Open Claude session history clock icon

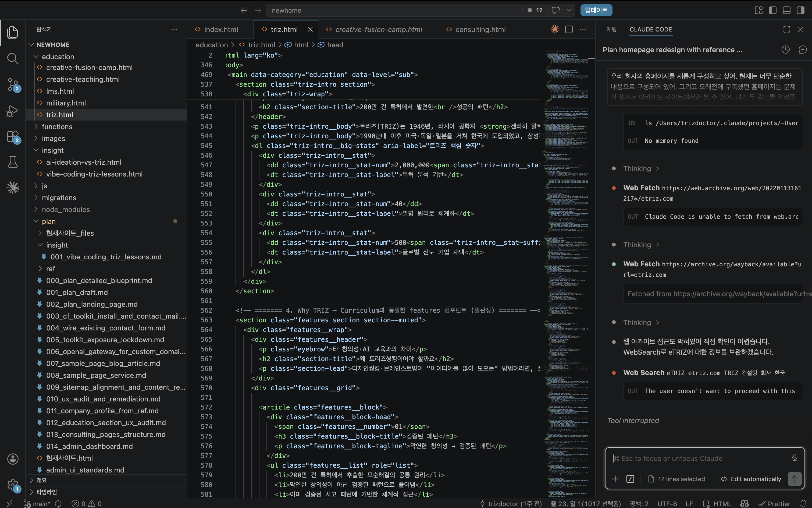point(785,50)
